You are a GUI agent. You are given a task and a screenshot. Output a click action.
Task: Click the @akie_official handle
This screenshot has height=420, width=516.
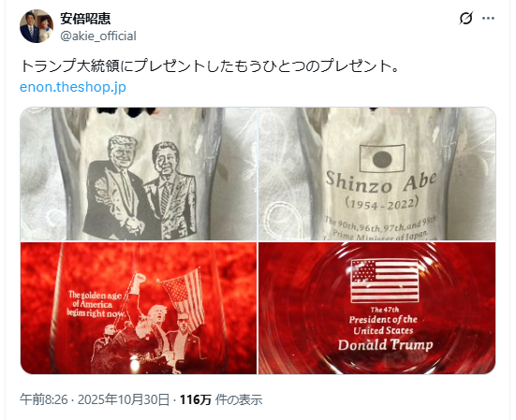pos(98,36)
